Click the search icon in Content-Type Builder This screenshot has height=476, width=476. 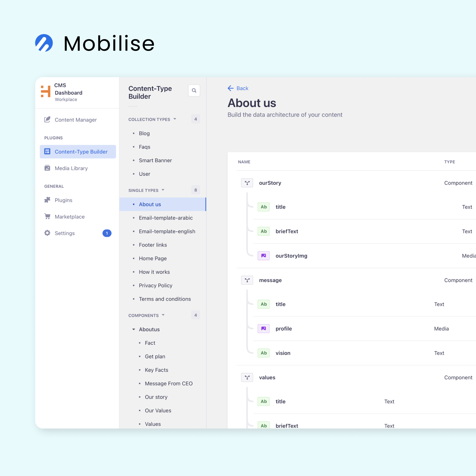tap(194, 90)
